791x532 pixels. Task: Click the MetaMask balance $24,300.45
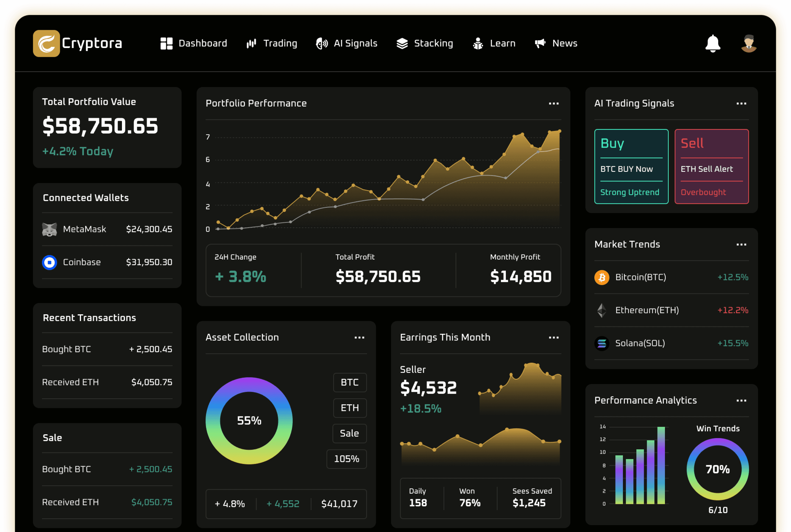[x=149, y=229]
